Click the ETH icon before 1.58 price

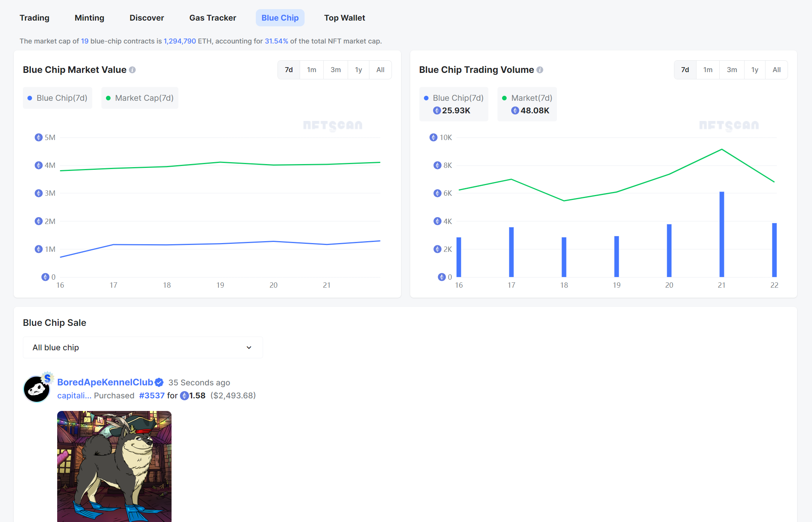185,396
